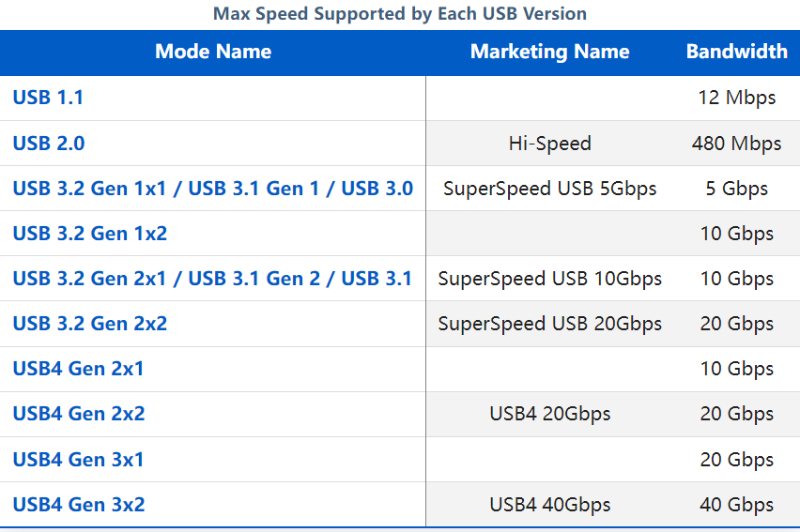Click the Marketing Name column header
This screenshot has width=800, height=532.
tap(549, 52)
